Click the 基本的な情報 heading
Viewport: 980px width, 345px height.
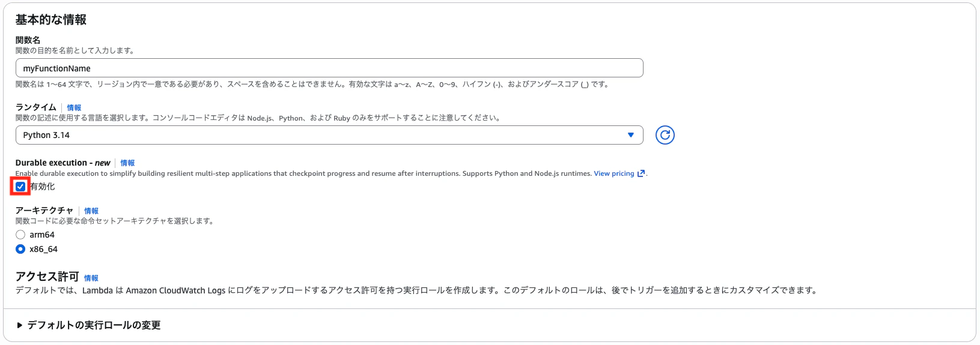click(51, 20)
